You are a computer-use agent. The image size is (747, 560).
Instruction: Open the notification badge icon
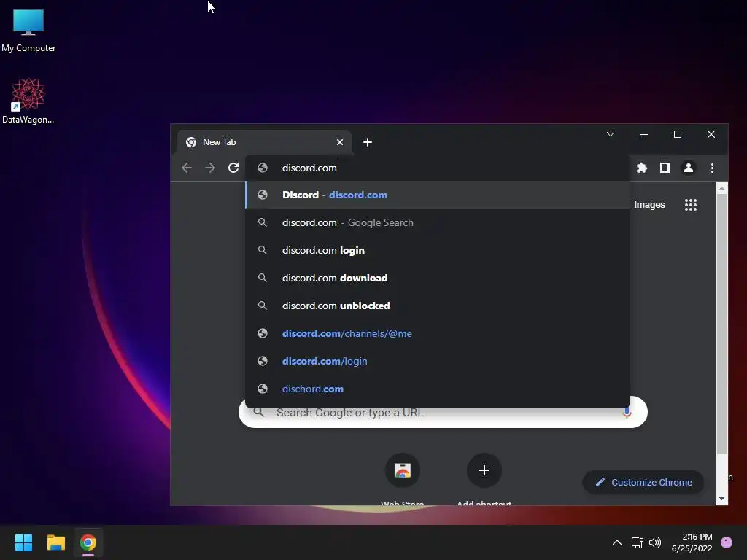pos(727,542)
